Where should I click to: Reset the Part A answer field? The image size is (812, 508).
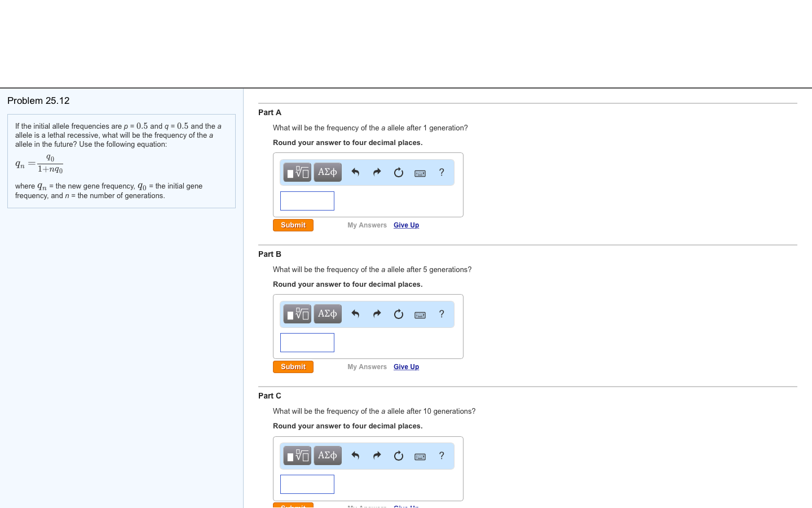click(399, 172)
